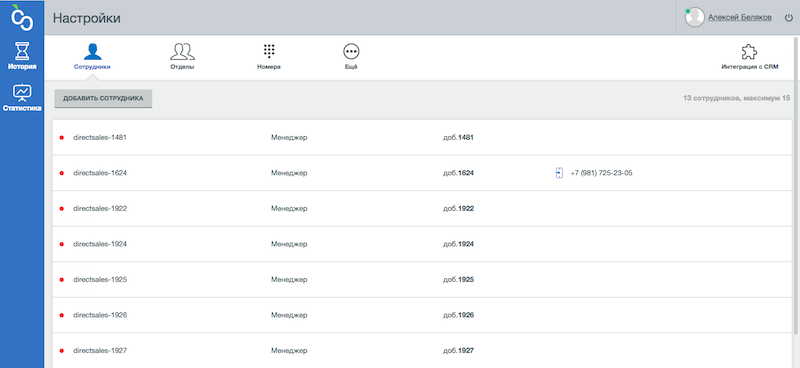Screen dimensions: 800x368
Task: Click the power logout icon
Action: tap(788, 17)
